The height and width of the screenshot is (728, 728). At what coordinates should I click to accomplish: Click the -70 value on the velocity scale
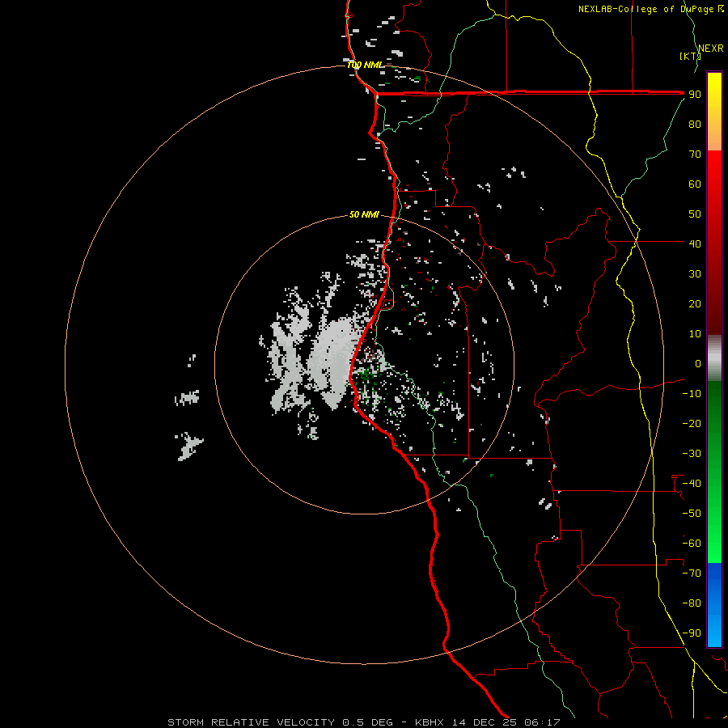pyautogui.click(x=692, y=573)
